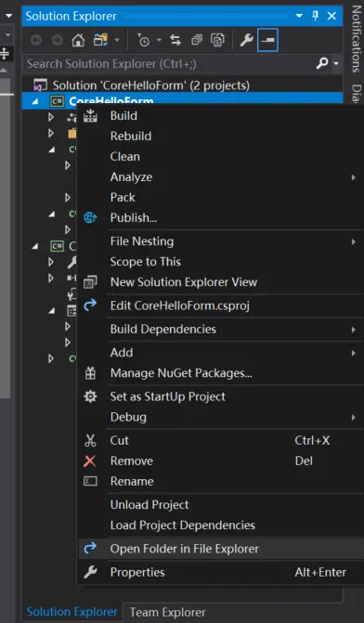Click the Manage NuGet Packages gift icon

coord(91,373)
